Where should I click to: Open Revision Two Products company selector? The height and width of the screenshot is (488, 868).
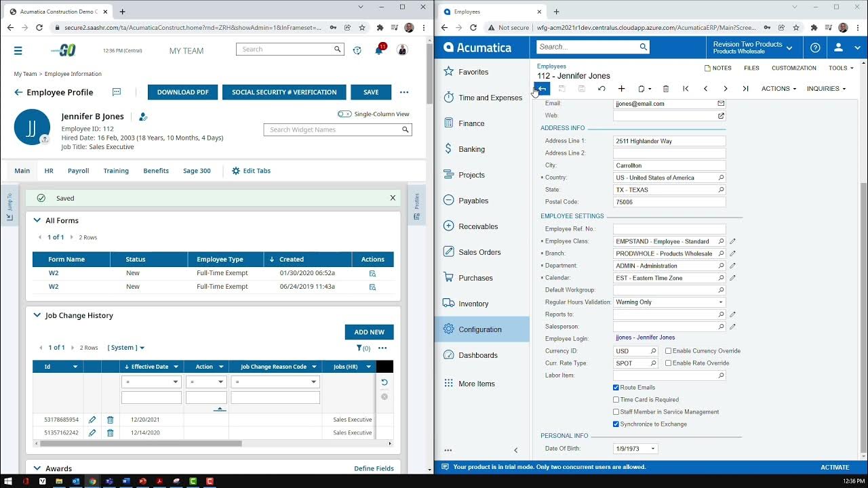click(x=753, y=47)
